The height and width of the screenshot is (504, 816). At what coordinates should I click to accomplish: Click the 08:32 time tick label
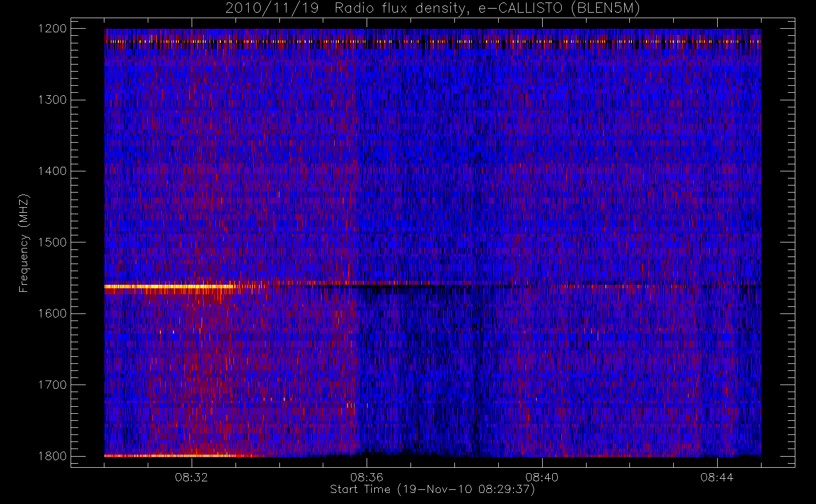191,477
